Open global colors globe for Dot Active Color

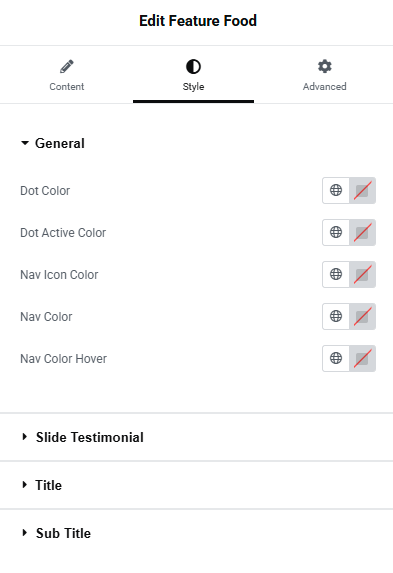(336, 232)
